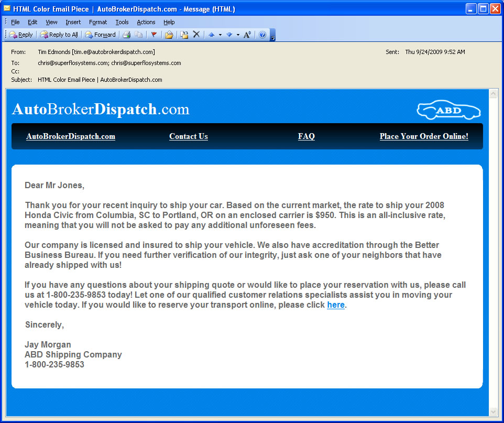Go to Next Item with down arrow
The image size is (504, 423).
pos(229,35)
